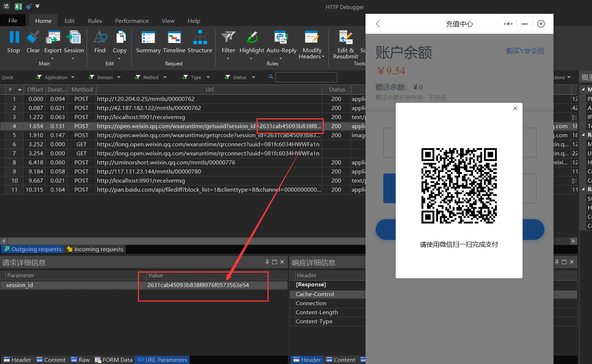
Task: Click inside the quick search field
Action: point(306,77)
